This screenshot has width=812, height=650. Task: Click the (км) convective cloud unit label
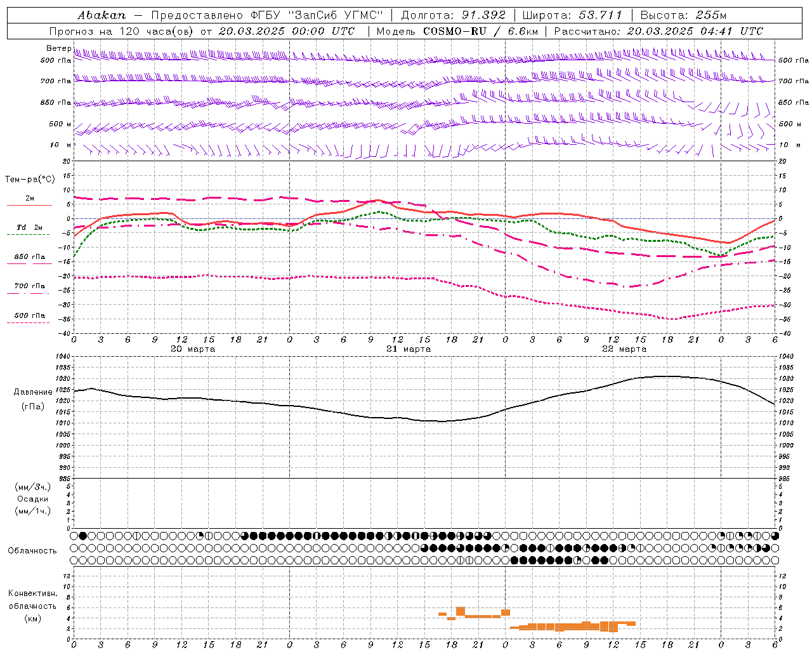click(33, 618)
